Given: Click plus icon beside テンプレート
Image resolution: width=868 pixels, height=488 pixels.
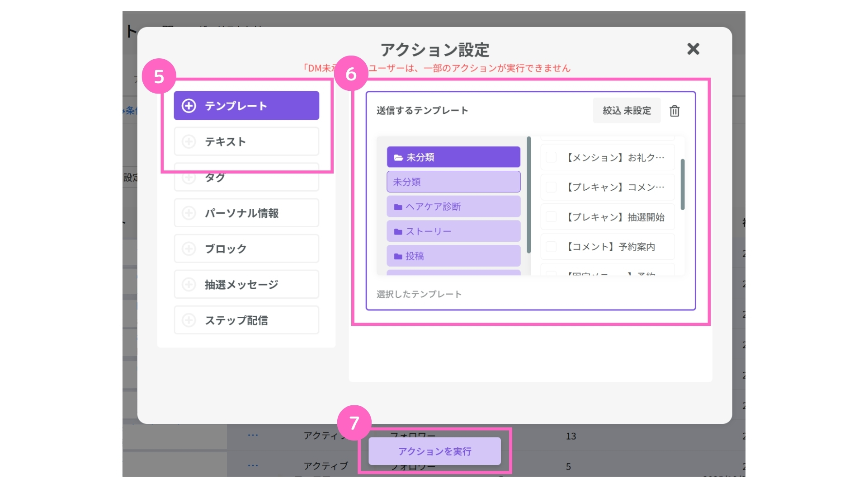Looking at the screenshot, I should 189,106.
